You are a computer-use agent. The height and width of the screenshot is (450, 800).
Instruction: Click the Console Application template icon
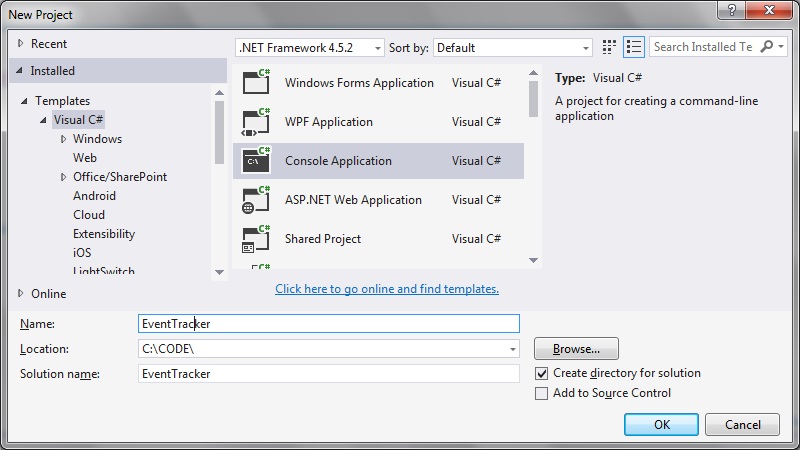point(256,161)
